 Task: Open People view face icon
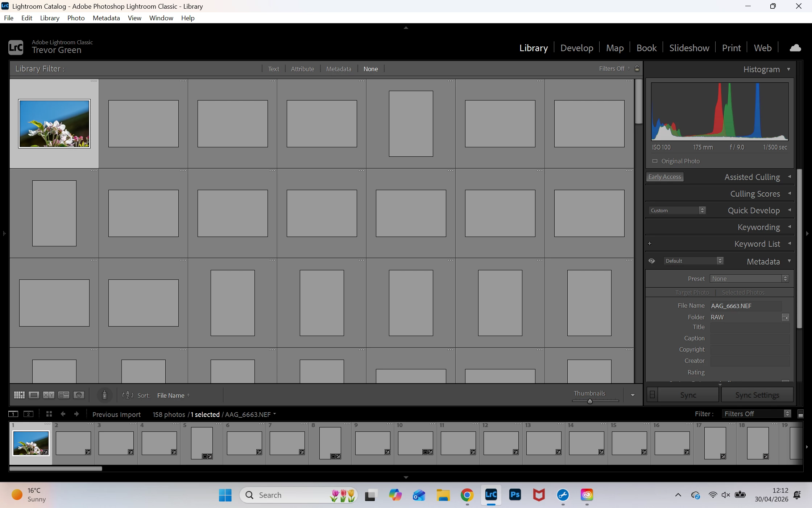pyautogui.click(x=79, y=395)
